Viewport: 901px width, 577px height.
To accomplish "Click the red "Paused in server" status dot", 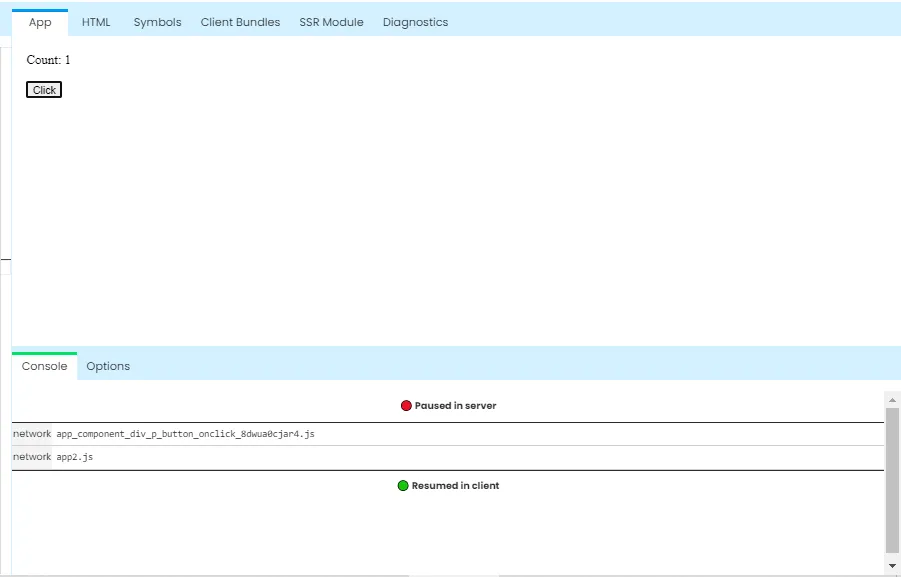I will (406, 406).
